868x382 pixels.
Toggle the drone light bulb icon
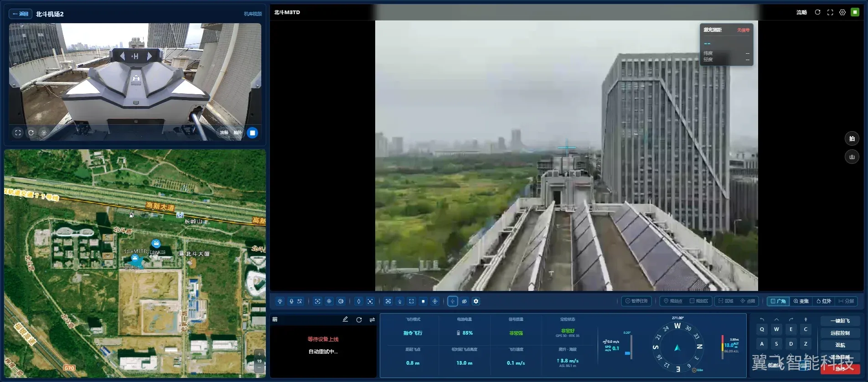pyautogui.click(x=280, y=301)
